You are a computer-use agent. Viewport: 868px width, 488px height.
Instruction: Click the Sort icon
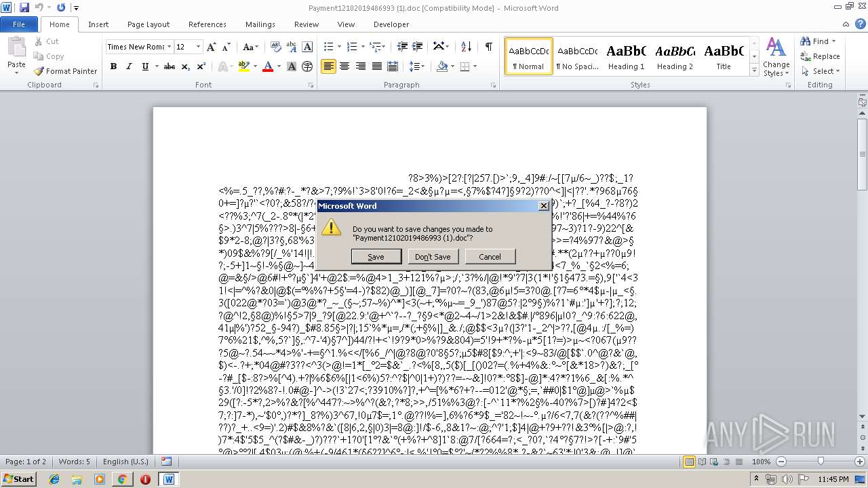[x=466, y=47]
